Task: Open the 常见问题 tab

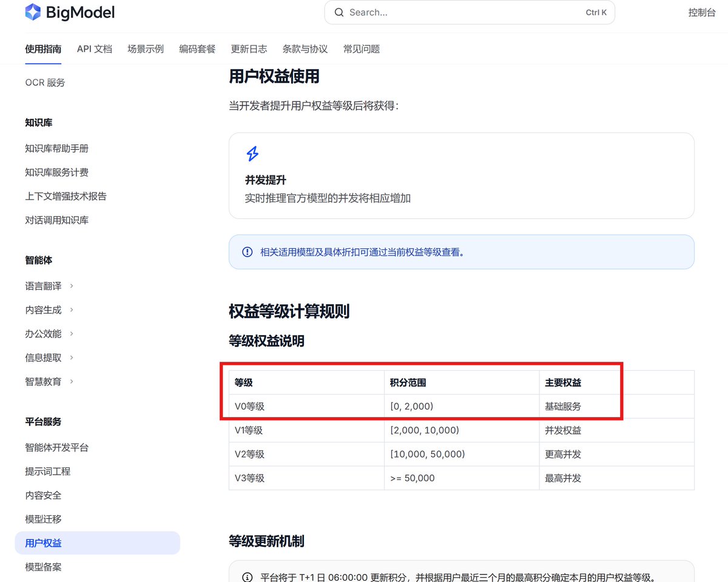Action: (x=361, y=49)
